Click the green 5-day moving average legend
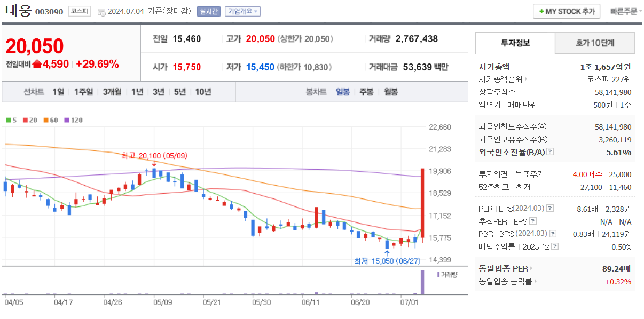Screen dimensions: 644x319 (x=11, y=120)
